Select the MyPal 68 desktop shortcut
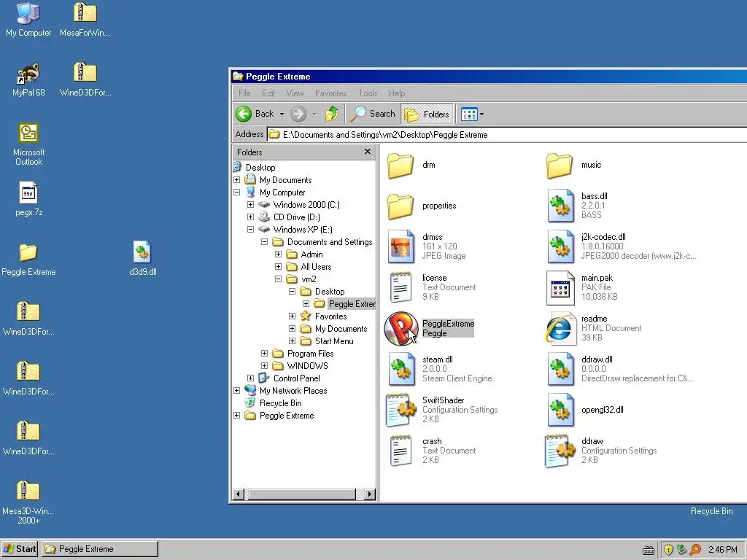Viewport: 747px width, 560px height. 28,80
